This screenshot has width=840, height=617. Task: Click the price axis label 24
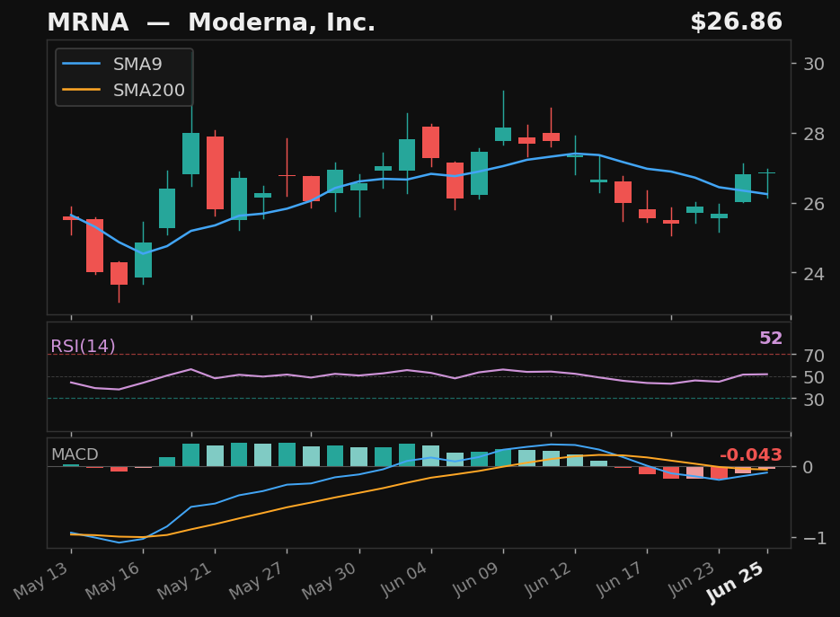click(814, 274)
